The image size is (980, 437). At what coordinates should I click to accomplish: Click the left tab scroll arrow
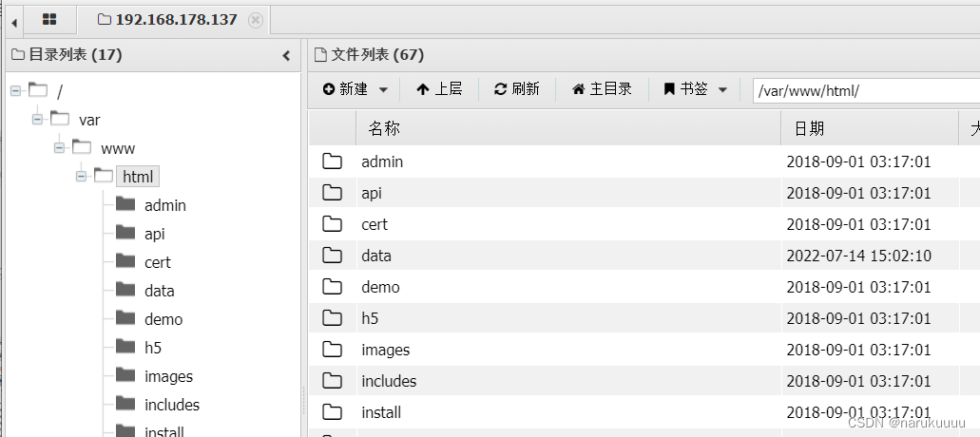pyautogui.click(x=13, y=23)
